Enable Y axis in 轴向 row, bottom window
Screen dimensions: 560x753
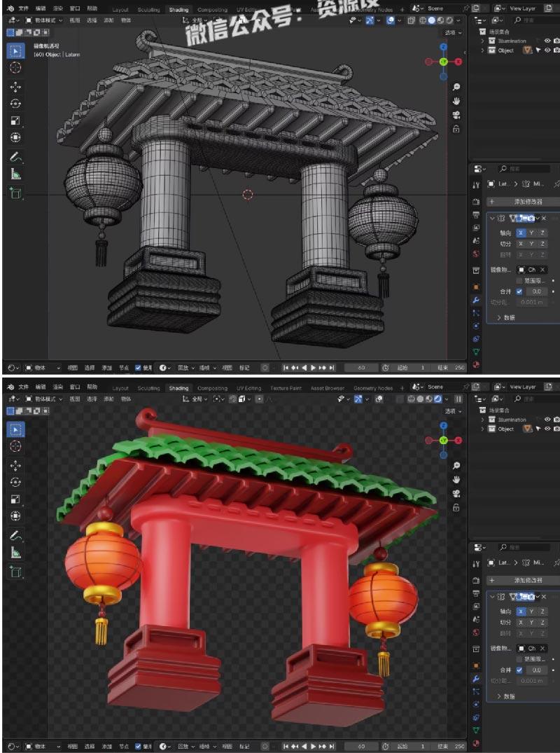click(x=531, y=611)
